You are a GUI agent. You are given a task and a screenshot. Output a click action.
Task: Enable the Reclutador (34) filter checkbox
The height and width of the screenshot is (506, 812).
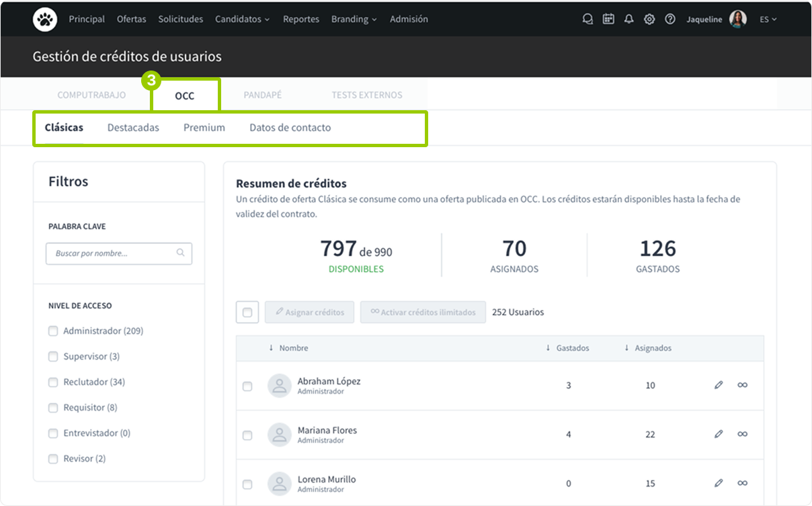point(53,382)
